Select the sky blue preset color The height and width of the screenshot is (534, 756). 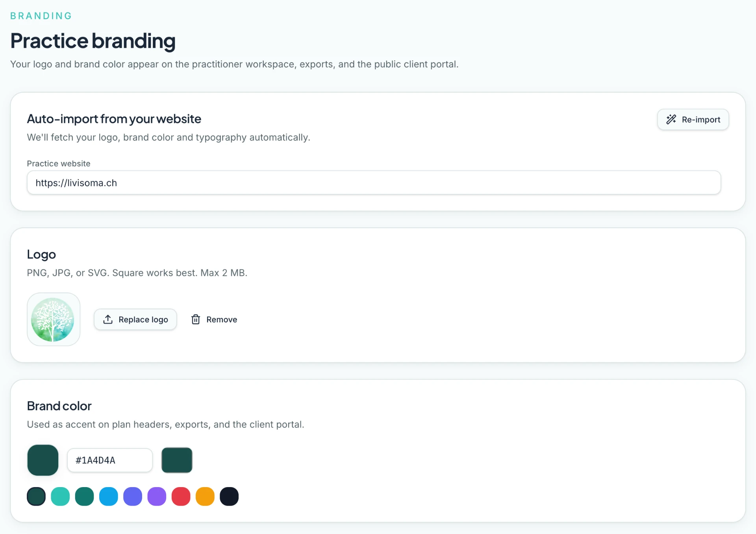coord(109,496)
